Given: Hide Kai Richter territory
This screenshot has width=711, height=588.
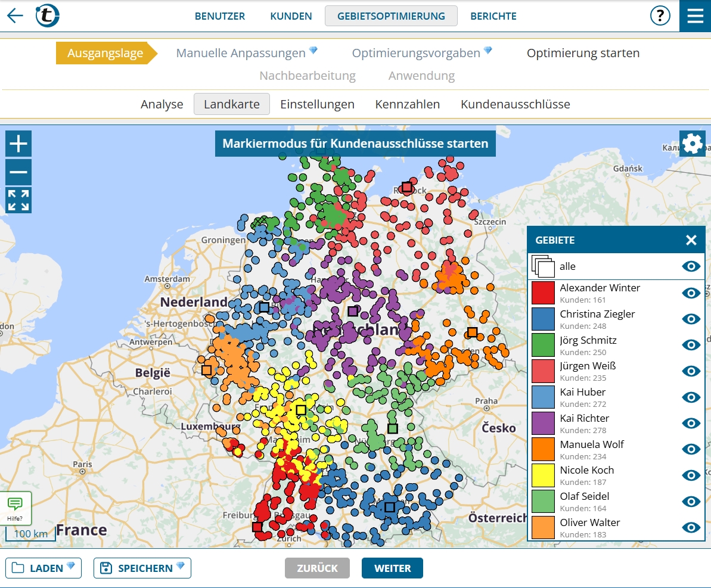Looking at the screenshot, I should coord(691,423).
